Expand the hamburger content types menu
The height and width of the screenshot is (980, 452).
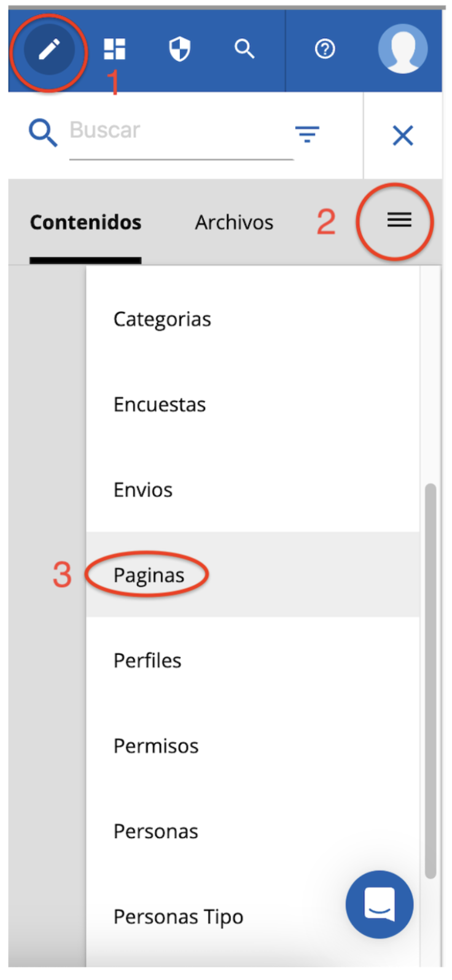(399, 220)
